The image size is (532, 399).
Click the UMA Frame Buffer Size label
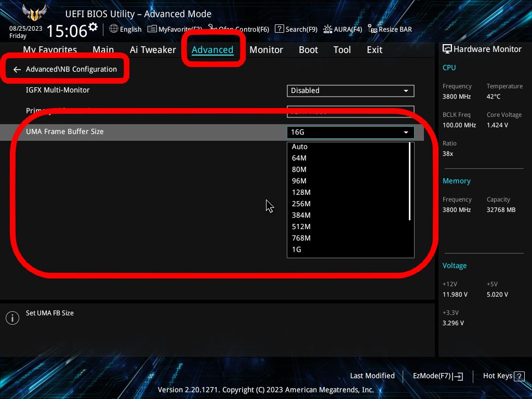[65, 131]
